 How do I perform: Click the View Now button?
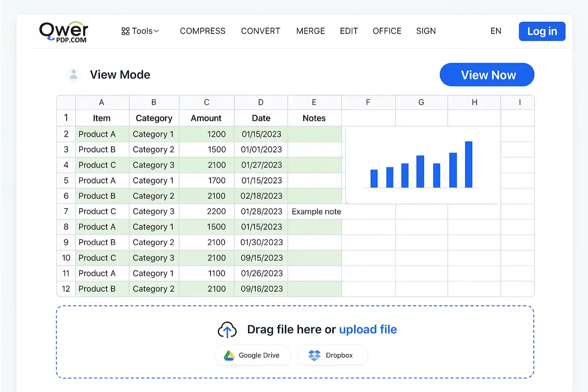pos(487,75)
